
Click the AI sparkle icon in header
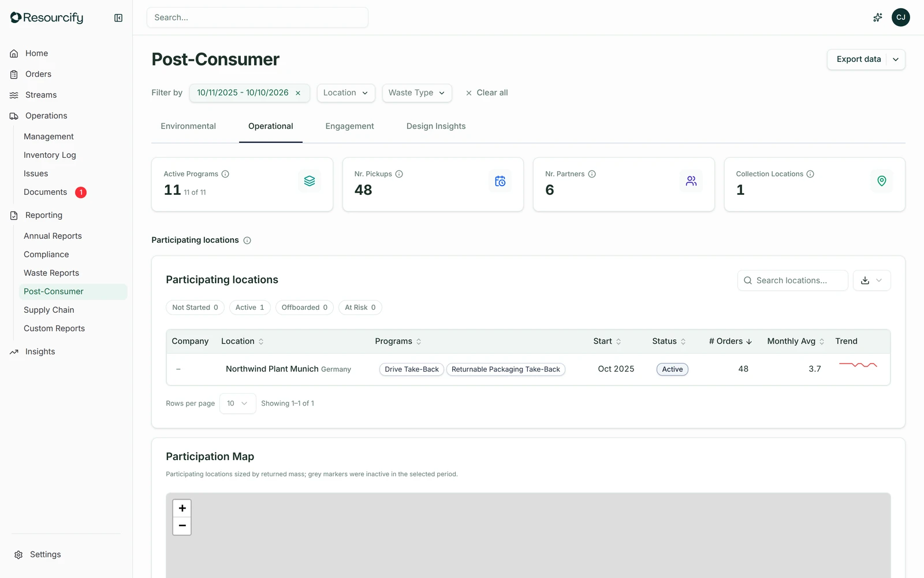click(878, 17)
